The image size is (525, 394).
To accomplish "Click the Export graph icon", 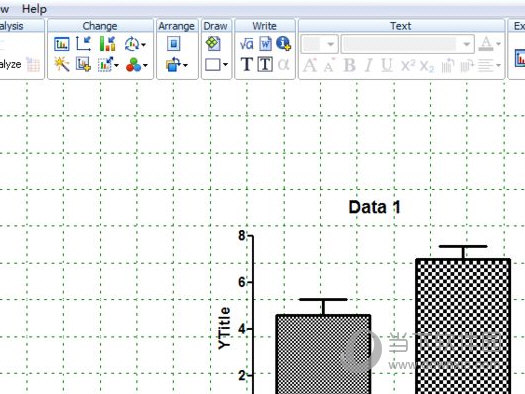I will (520, 58).
